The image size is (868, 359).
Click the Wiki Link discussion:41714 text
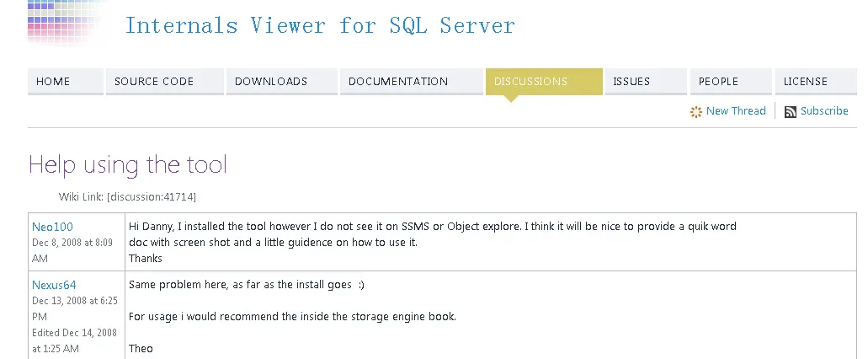[x=127, y=196]
